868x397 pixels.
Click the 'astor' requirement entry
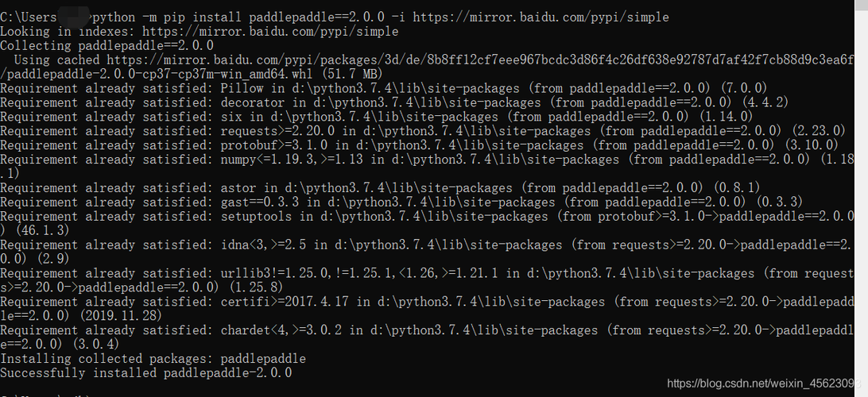click(x=238, y=188)
